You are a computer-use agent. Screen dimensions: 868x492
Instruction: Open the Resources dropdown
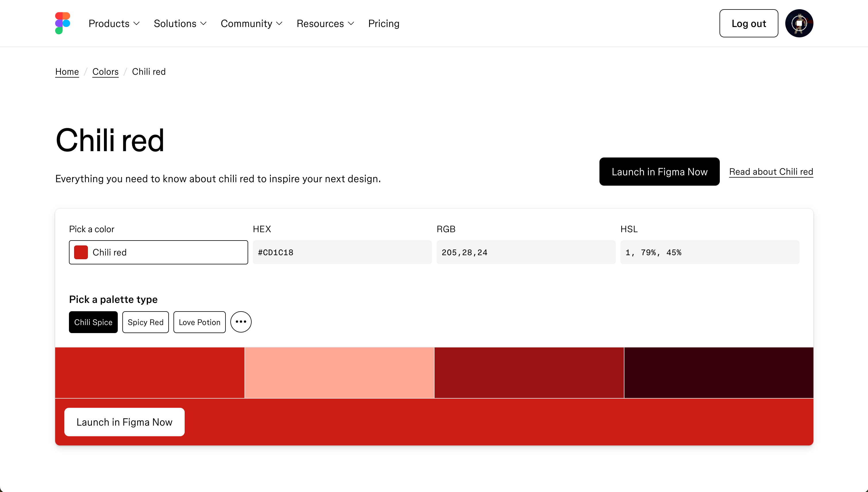coord(325,24)
